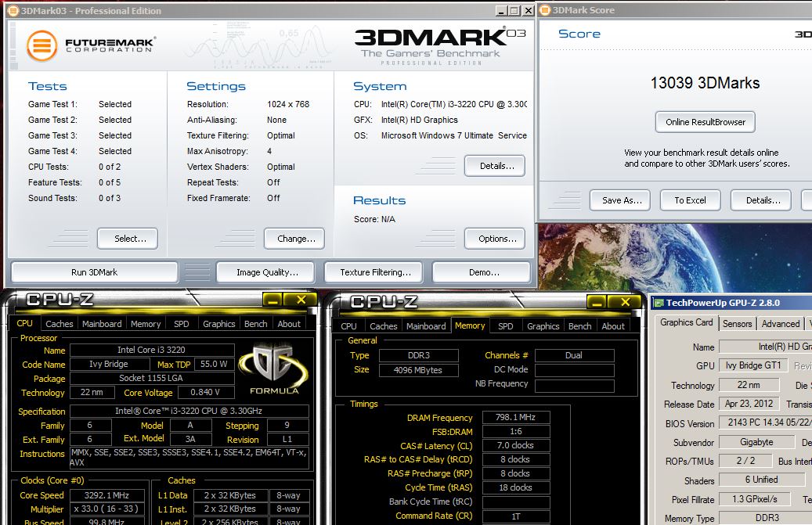Click the GPU field 'Ivy Bridge GT1'
Image resolution: width=812 pixels, height=525 pixels.
click(x=753, y=365)
